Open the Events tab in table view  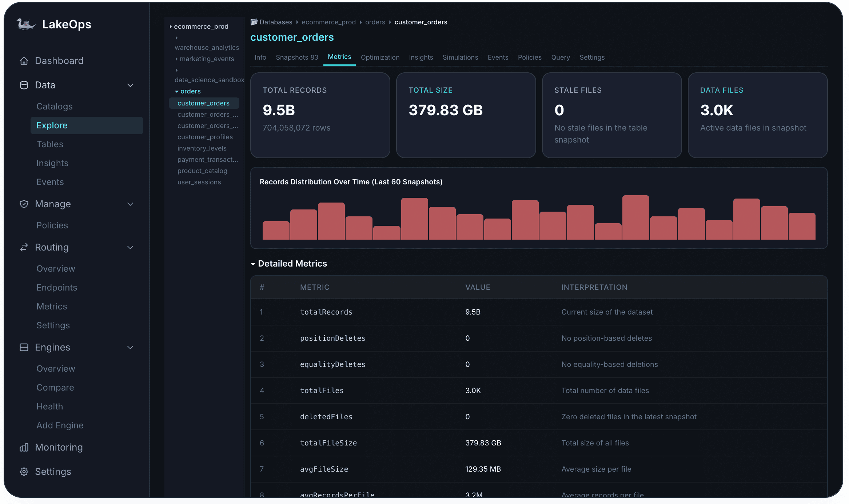[498, 57]
